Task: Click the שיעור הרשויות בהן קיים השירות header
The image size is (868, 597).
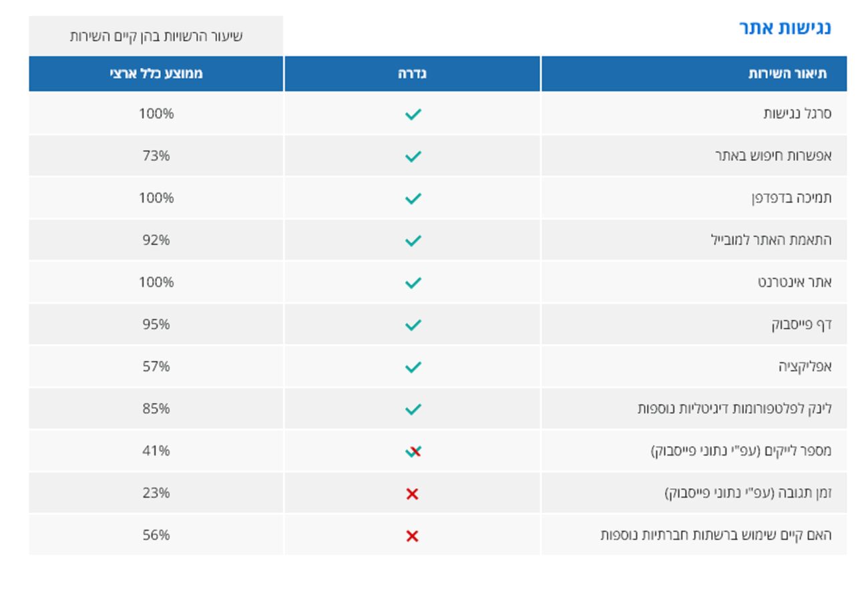Action: tap(156, 36)
